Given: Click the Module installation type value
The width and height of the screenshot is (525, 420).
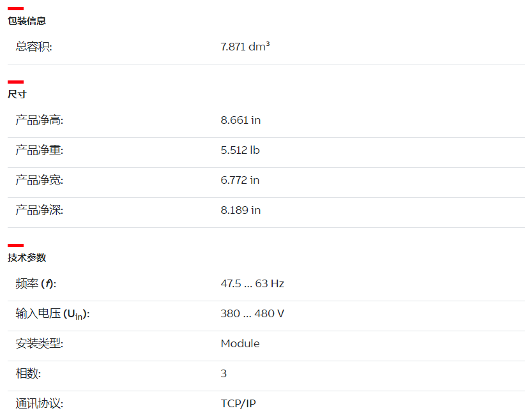Looking at the screenshot, I should (240, 343).
